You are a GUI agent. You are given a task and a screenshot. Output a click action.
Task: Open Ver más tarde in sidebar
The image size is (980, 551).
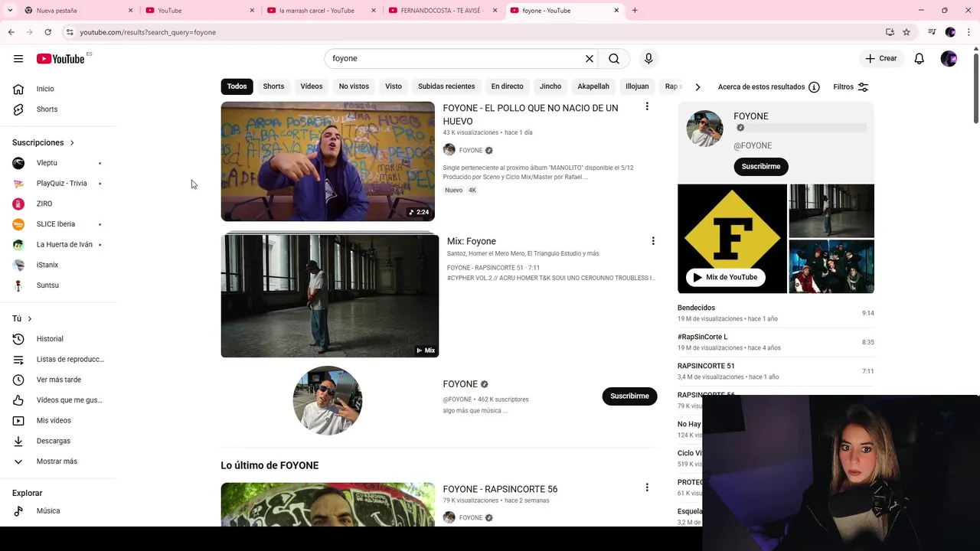tap(60, 380)
